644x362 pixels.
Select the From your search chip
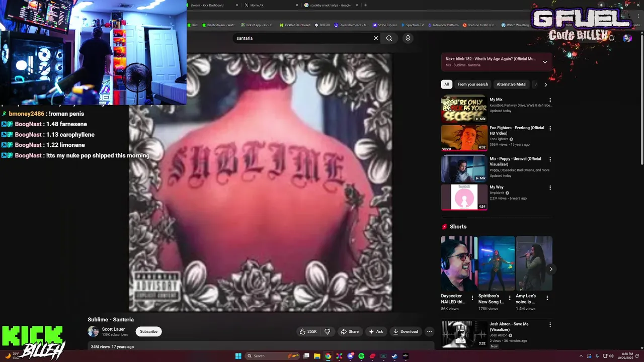click(x=472, y=84)
